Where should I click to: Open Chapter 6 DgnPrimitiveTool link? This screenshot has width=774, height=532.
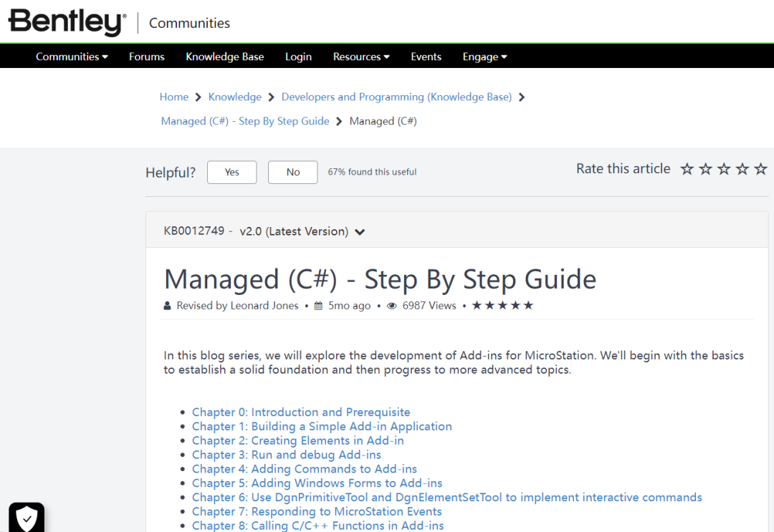pyautogui.click(x=446, y=498)
